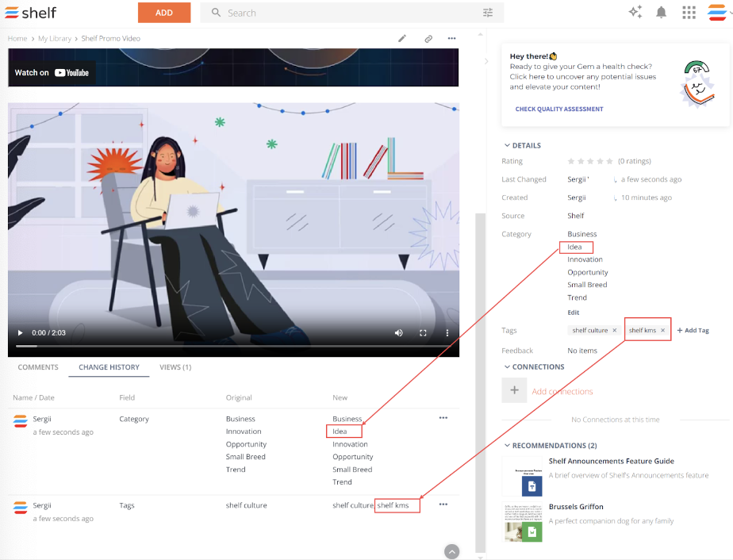Screen dimensions: 733x560
Task: Open the search filters icon
Action: coord(487,13)
